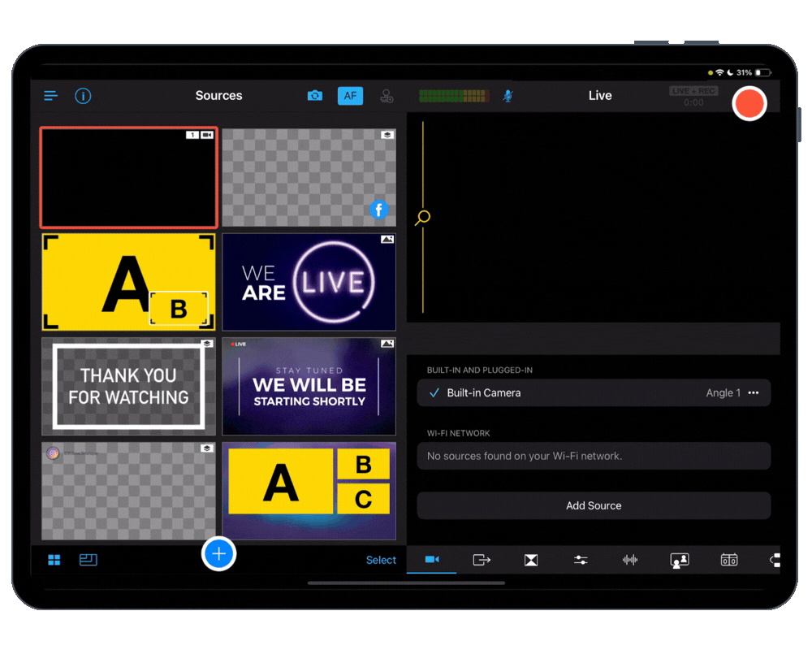Open the audio mixer waveform icon
812x650 pixels.
pos(630,560)
